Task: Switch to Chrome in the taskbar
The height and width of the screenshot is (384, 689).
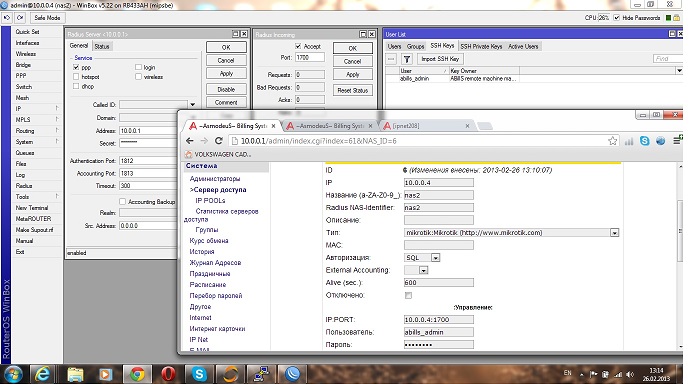Action: pos(137,374)
